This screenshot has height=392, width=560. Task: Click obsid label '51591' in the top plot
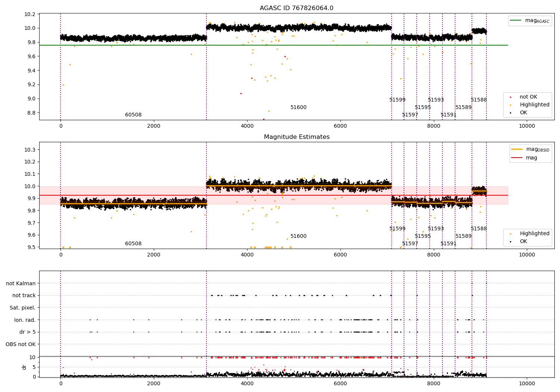click(448, 115)
